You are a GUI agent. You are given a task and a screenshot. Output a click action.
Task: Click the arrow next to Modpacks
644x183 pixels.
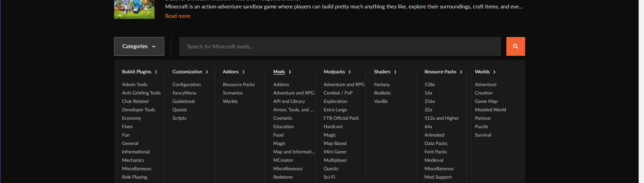350,72
